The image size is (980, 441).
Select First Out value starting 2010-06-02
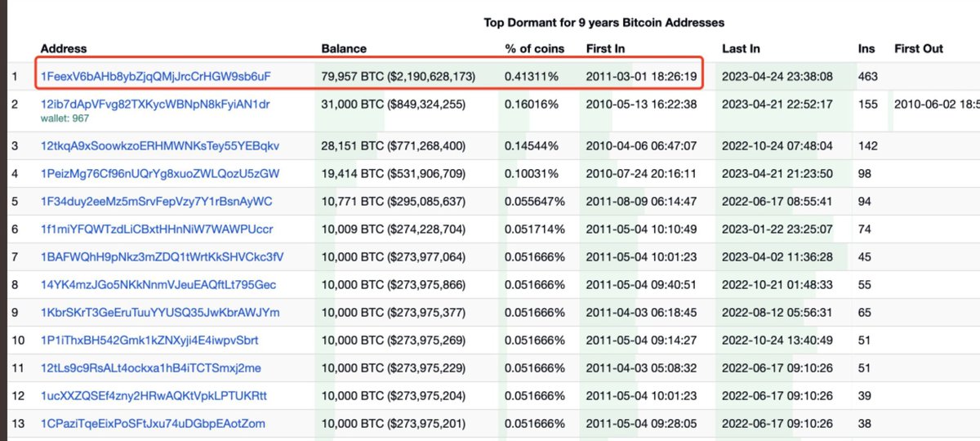(x=937, y=104)
